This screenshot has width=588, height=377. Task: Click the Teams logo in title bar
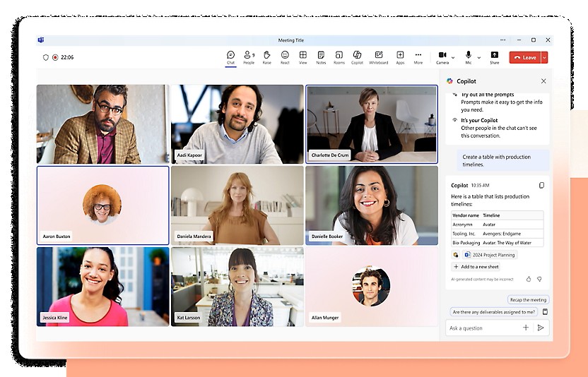click(x=41, y=40)
